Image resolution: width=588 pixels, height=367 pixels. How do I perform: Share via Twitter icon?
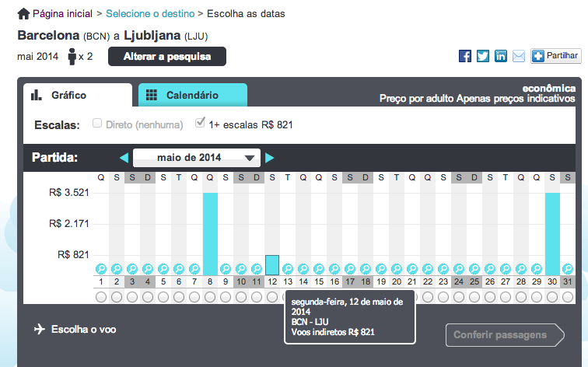[483, 56]
